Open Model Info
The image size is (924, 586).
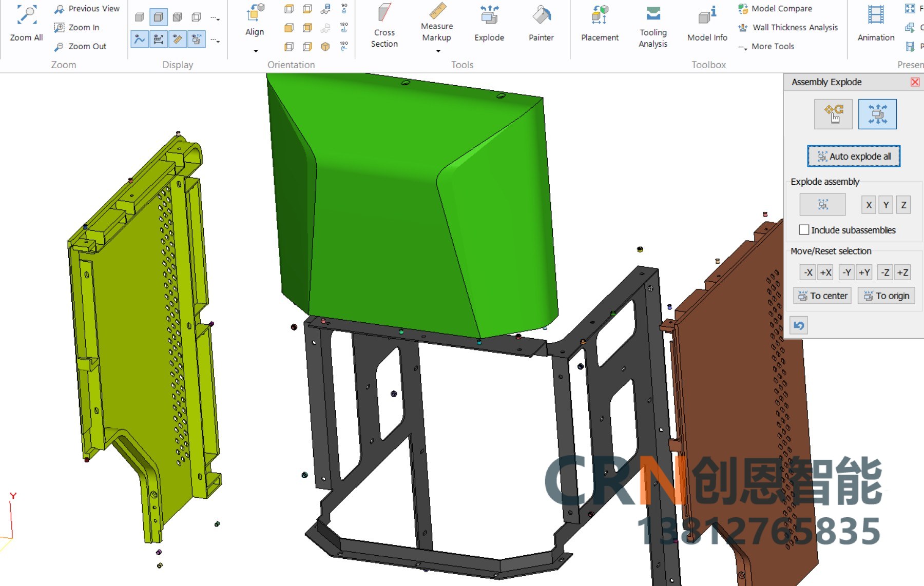[707, 23]
